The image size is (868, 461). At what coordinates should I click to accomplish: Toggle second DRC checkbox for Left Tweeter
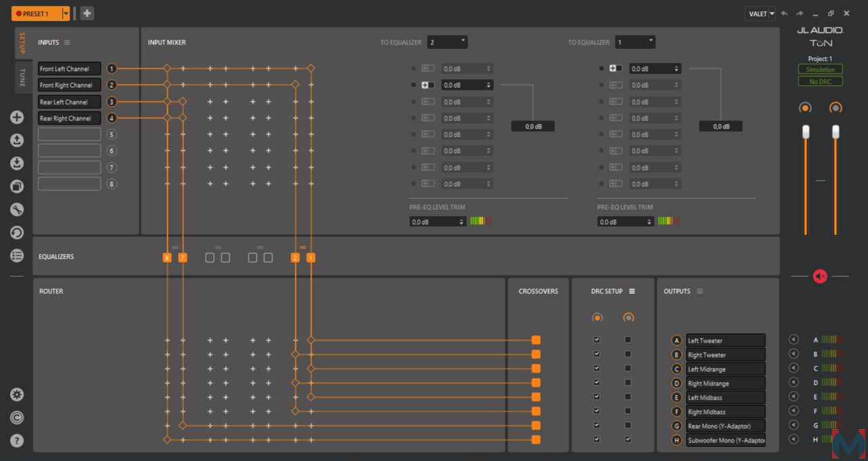(x=628, y=340)
